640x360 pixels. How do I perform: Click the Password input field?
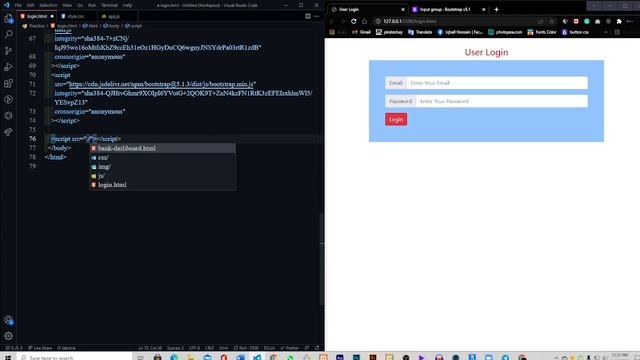(502, 101)
